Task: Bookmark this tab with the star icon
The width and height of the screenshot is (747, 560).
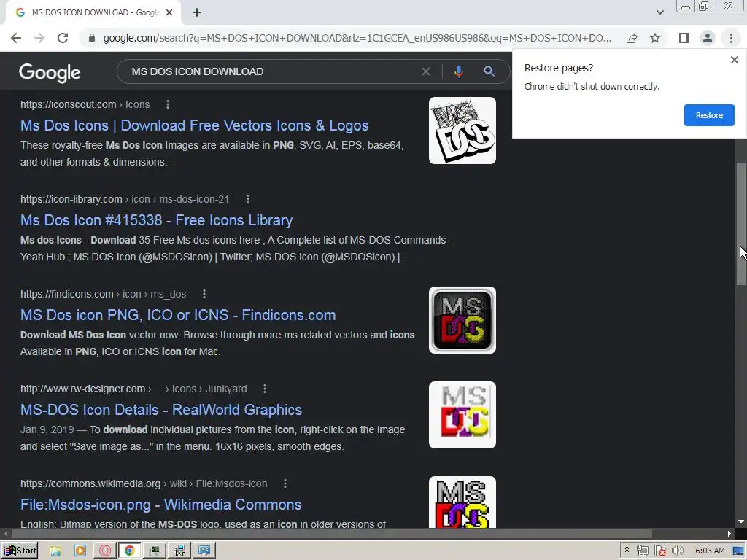Action: pos(655,38)
